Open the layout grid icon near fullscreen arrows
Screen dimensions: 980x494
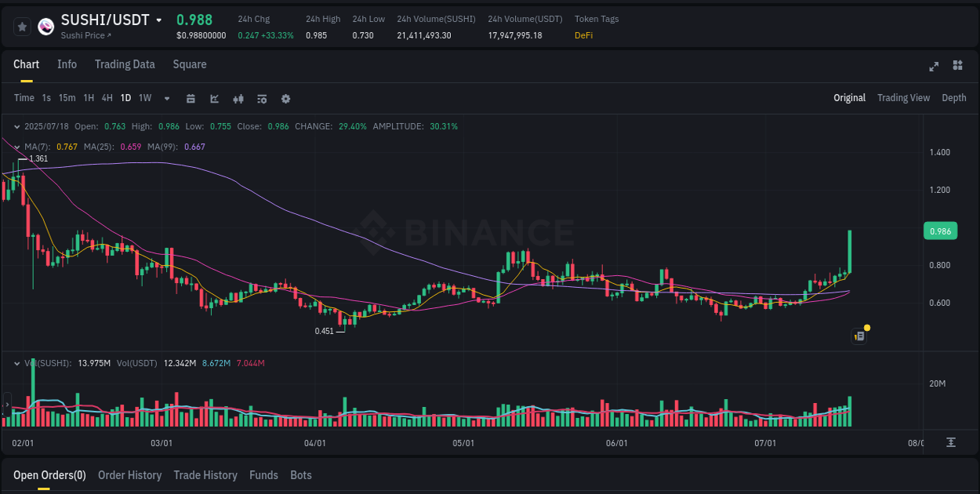957,67
